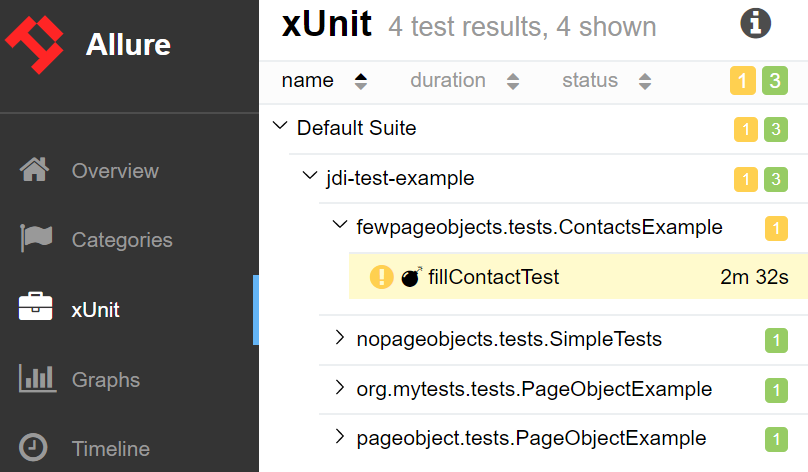The width and height of the screenshot is (808, 472).
Task: Click the info icon next to xUnit header
Action: 755,24
